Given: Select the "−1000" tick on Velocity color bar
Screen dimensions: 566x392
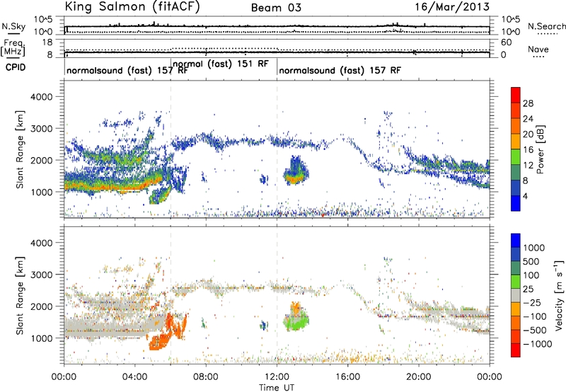Looking at the screenshot, I should [537, 344].
